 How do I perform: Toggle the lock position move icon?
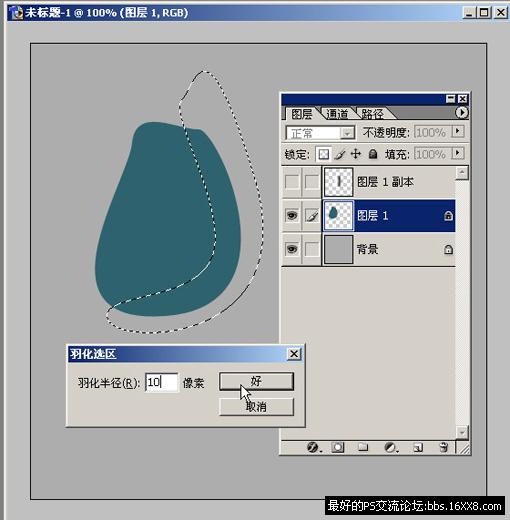pyautogui.click(x=356, y=154)
